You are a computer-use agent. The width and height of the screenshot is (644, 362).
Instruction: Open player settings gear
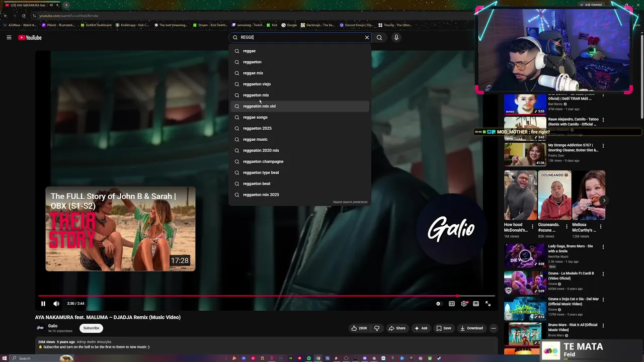point(464,304)
